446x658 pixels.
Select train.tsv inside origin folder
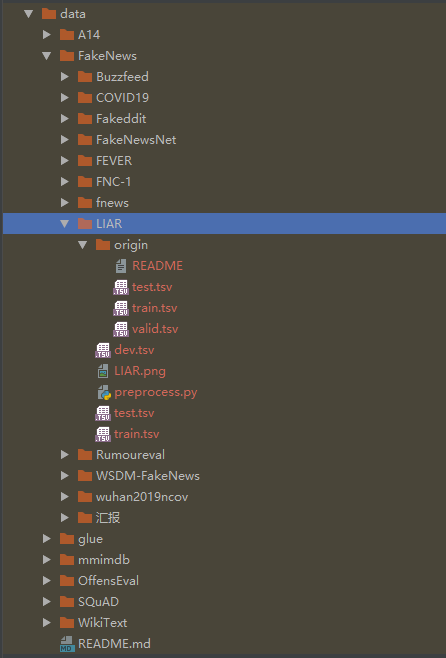coord(154,308)
